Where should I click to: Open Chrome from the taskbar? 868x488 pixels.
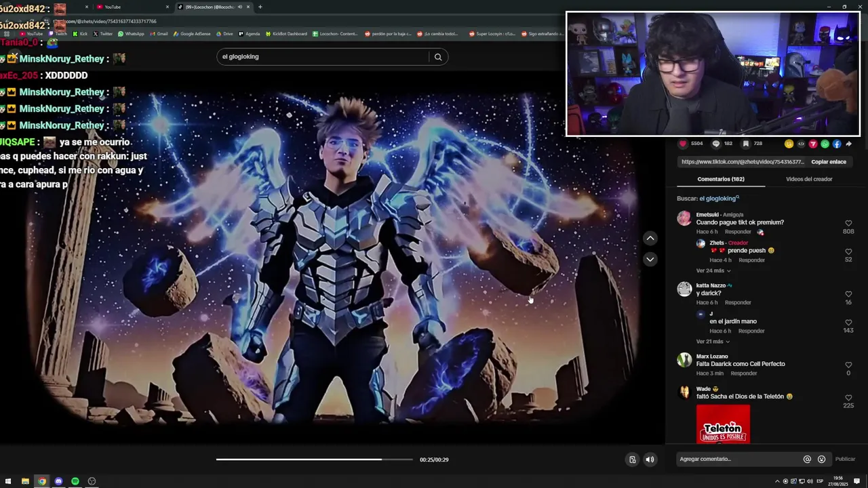coord(42,481)
